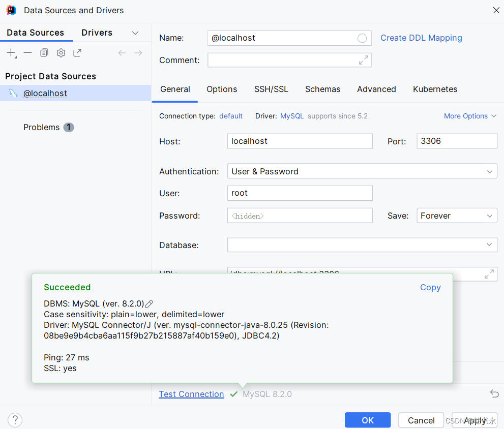Image resolution: width=504 pixels, height=429 pixels.
Task: Click the default connection type link
Action: [231, 116]
